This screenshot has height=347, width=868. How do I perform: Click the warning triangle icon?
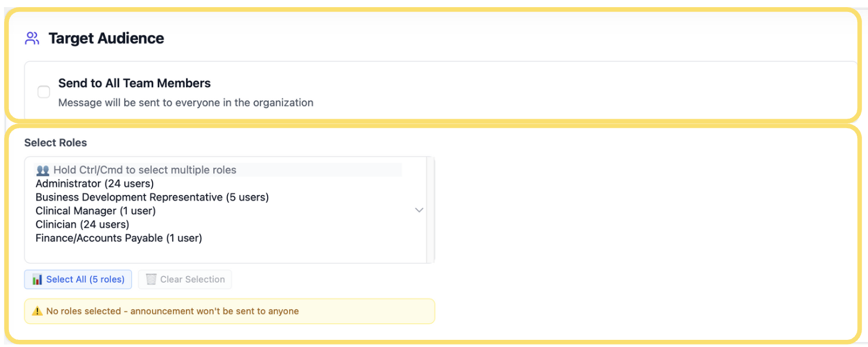point(38,311)
